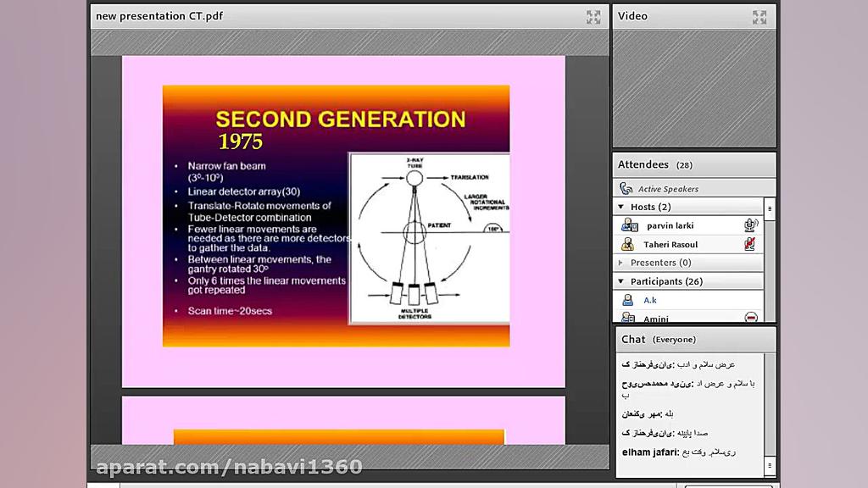The height and width of the screenshot is (488, 868).
Task: Click Amini participant avatar icon
Action: coord(628,318)
